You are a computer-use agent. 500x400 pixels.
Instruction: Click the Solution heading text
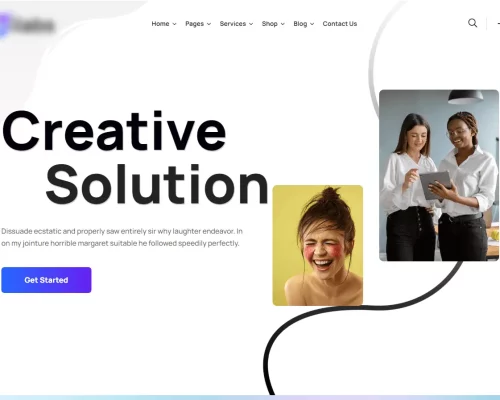tap(157, 184)
